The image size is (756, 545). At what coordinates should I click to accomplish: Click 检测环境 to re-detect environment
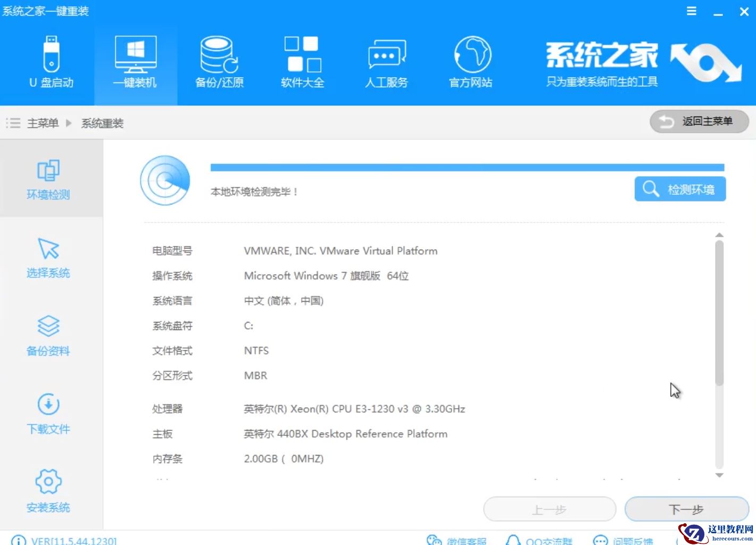tap(680, 189)
